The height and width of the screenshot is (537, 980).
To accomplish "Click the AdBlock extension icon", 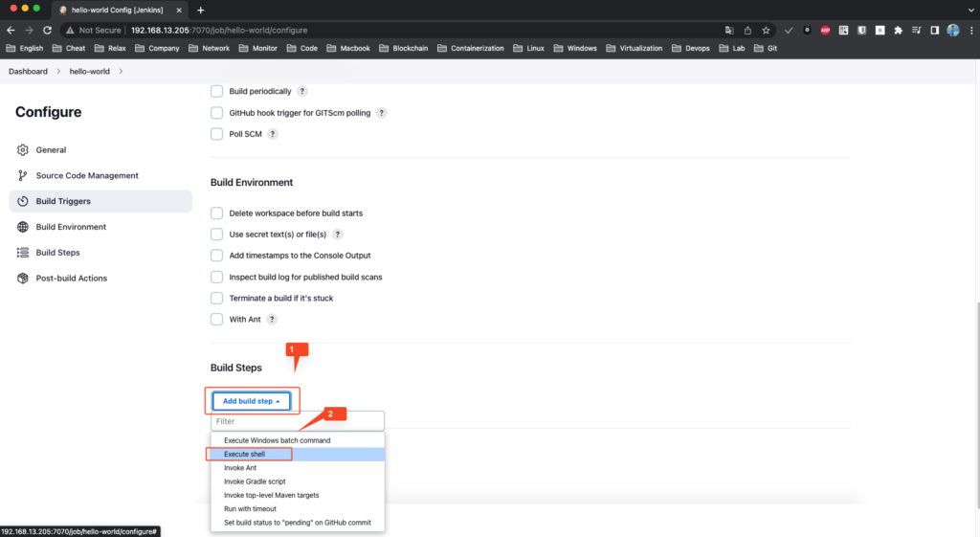I will click(825, 30).
